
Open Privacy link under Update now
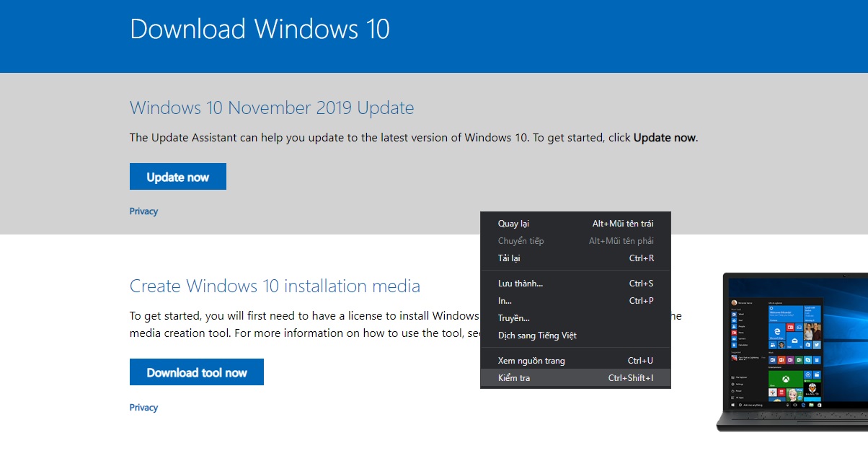click(143, 211)
